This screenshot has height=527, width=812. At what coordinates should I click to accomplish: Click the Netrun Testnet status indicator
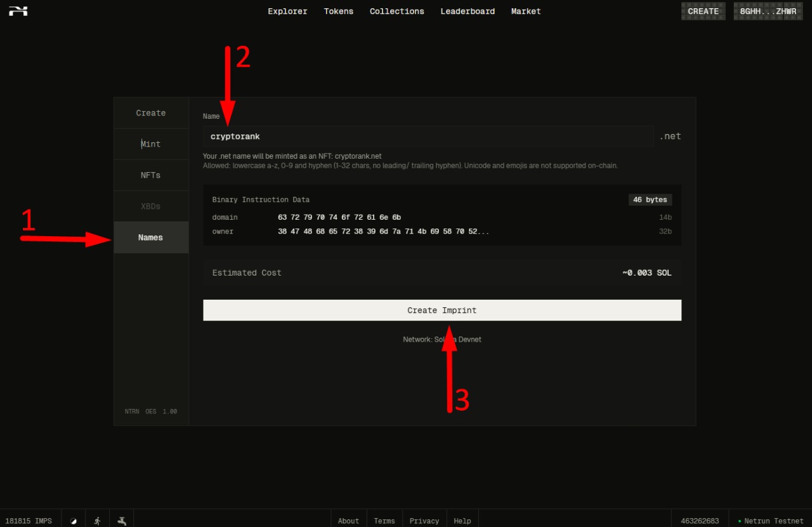point(771,521)
